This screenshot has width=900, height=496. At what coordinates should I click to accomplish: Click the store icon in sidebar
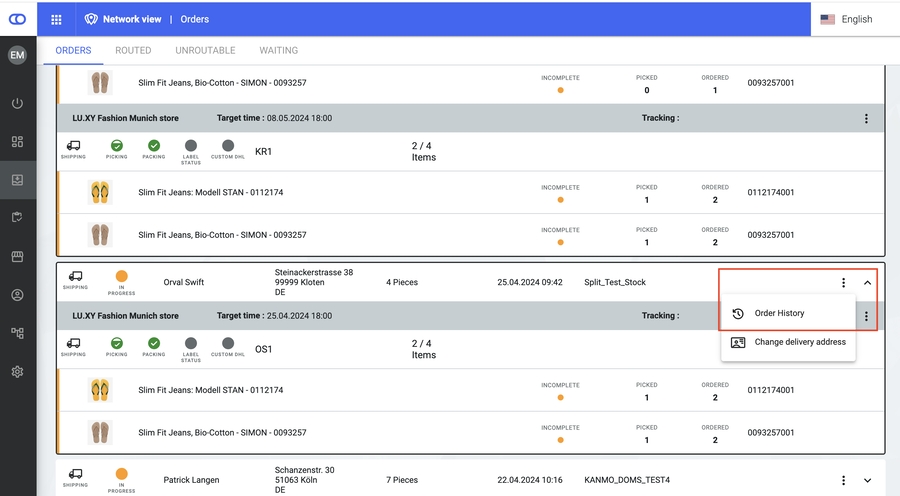coord(17,257)
